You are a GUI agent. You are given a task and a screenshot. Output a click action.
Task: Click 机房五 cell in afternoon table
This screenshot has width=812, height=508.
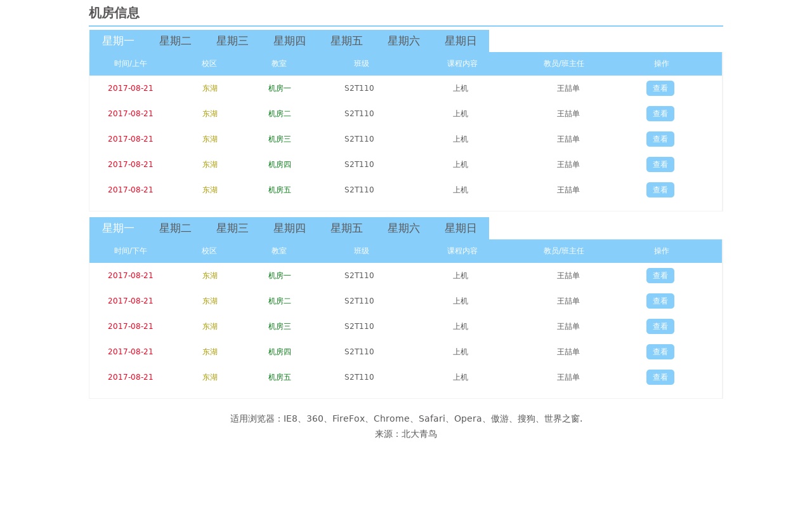tap(280, 377)
